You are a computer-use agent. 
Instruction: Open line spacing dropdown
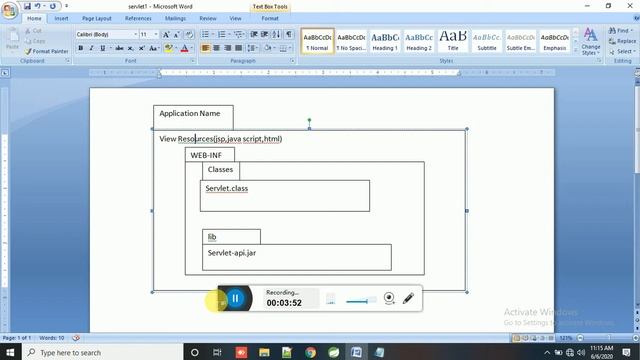(253, 48)
